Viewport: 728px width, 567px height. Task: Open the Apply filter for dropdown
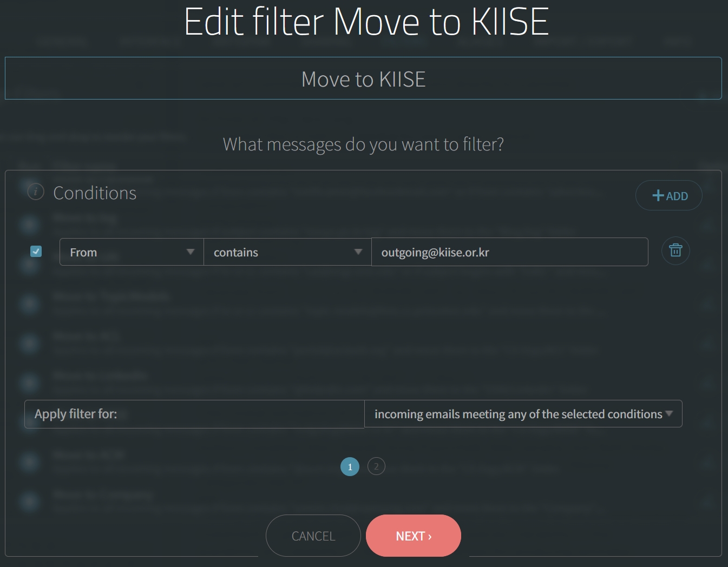pos(523,414)
